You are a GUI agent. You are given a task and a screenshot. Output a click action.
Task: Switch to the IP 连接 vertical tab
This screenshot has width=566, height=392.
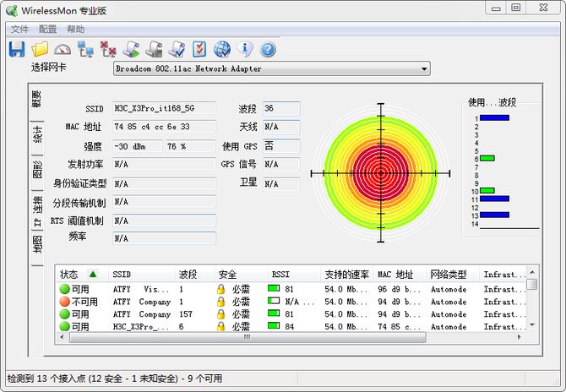[x=37, y=211]
